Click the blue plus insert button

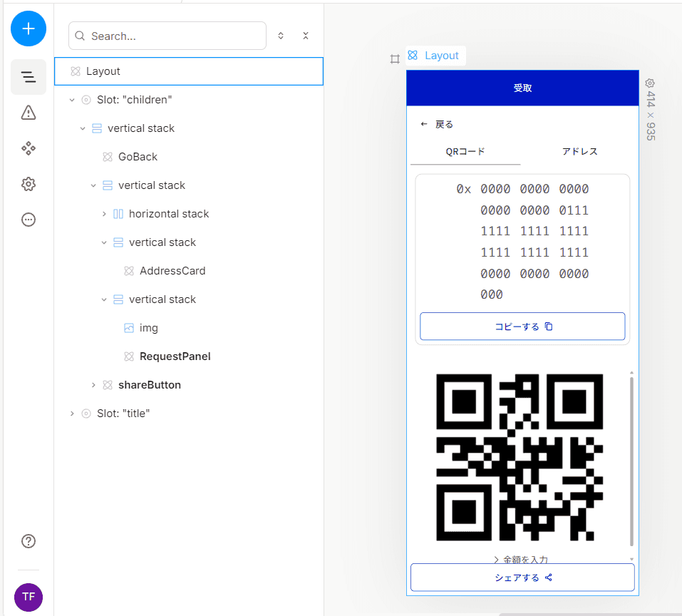point(29,29)
